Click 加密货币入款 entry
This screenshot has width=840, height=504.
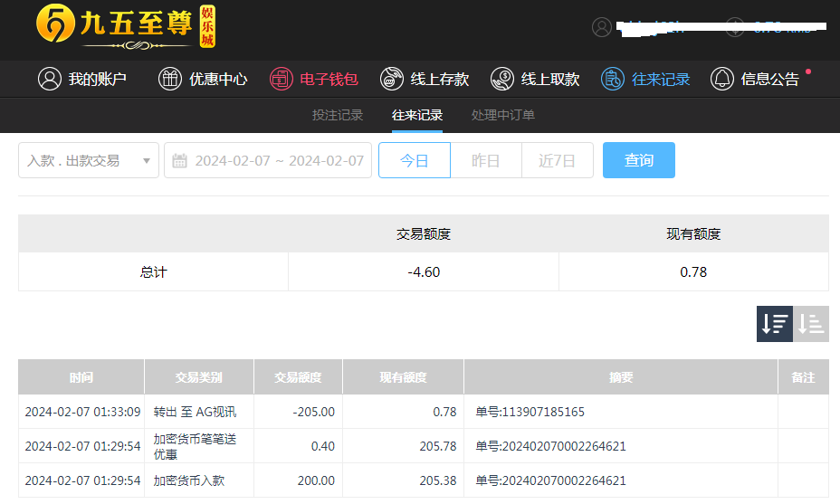189,480
